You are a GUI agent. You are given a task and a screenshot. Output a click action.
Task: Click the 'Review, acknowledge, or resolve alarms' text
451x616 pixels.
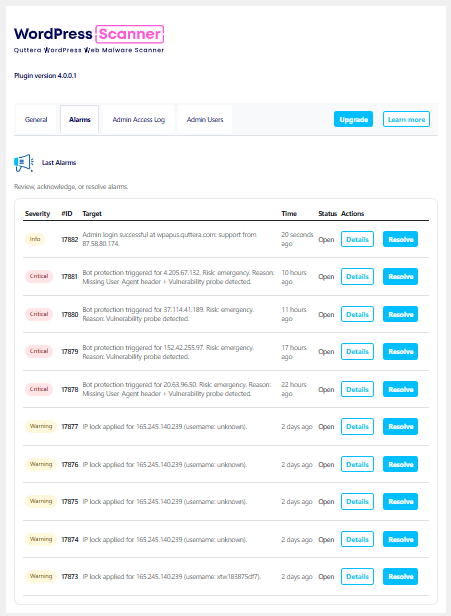click(x=71, y=187)
